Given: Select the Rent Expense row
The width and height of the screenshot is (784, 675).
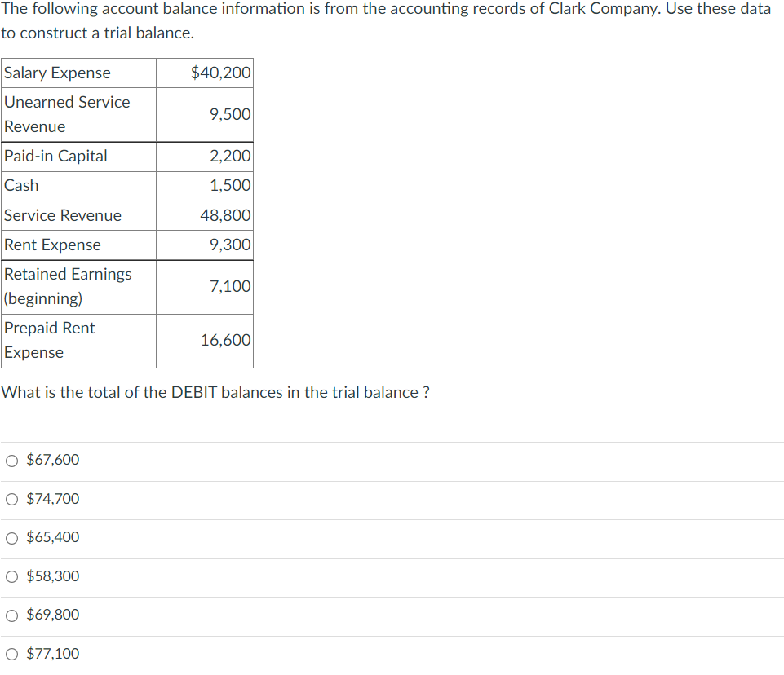Looking at the screenshot, I should coord(52,245).
